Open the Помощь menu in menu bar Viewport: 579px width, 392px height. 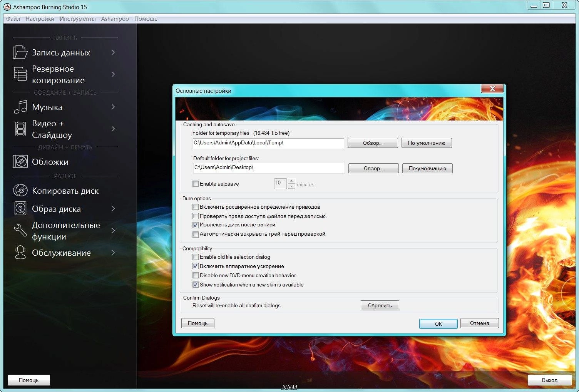click(x=146, y=18)
